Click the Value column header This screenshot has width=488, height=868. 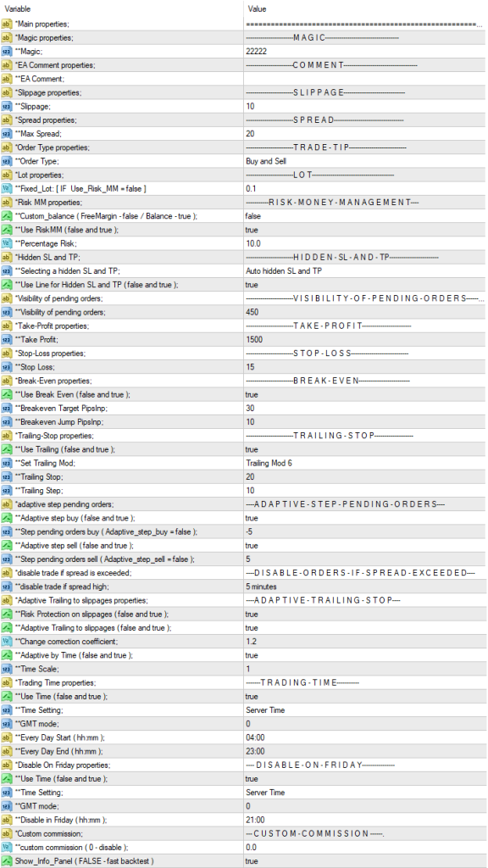(365, 8)
